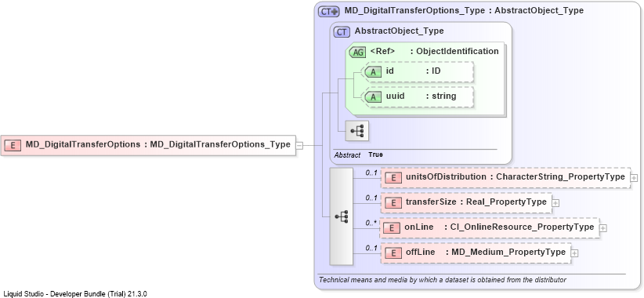Screen dimensions: 644x298
Task: Select the id : ID attribute label
Action: 413,71
